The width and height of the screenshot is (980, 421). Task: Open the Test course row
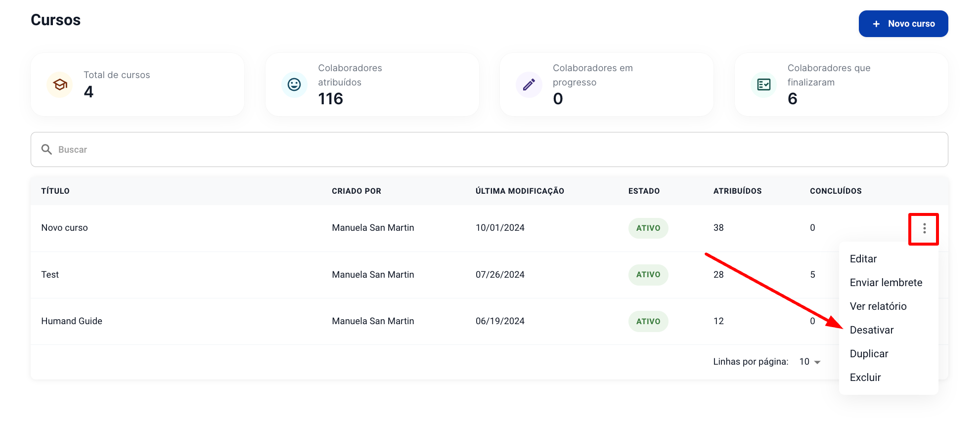[x=50, y=275]
